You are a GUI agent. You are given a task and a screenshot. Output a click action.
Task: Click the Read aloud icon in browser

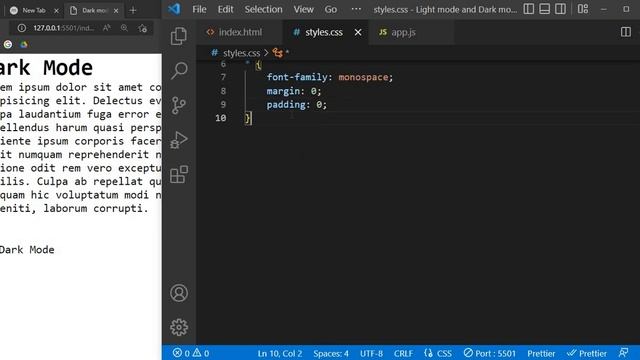(x=107, y=28)
